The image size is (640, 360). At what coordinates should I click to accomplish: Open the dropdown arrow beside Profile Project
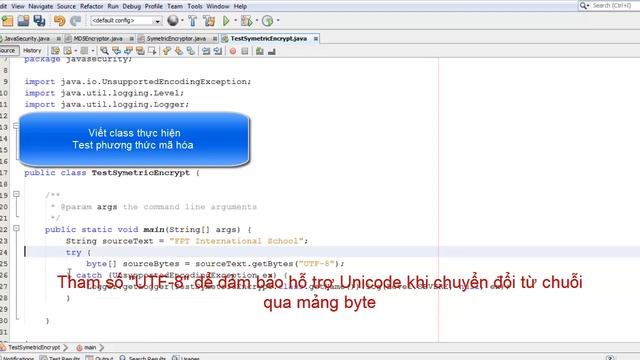(x=278, y=20)
